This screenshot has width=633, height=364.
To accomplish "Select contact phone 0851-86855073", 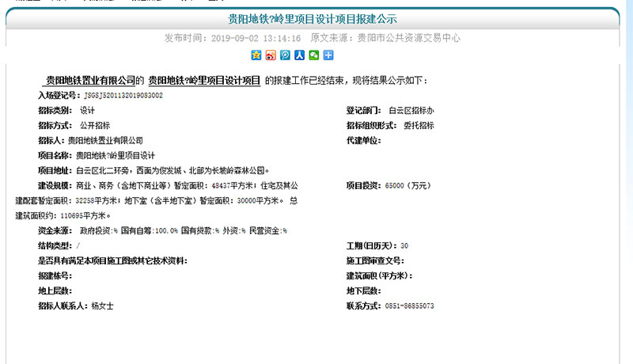I will coord(409,306).
